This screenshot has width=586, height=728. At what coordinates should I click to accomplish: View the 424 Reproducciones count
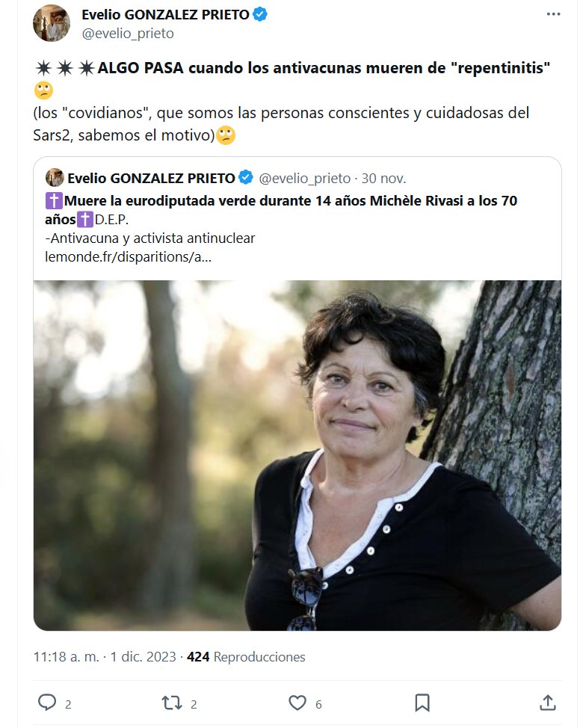tap(246, 657)
